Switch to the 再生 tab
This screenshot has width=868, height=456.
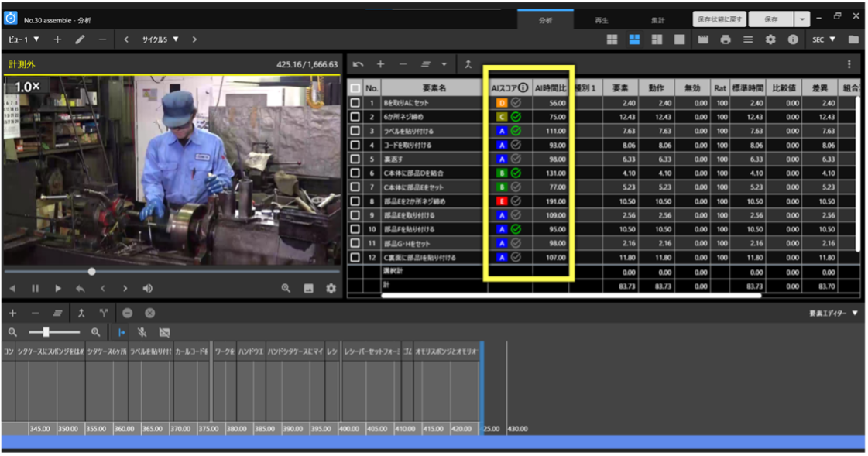click(601, 20)
